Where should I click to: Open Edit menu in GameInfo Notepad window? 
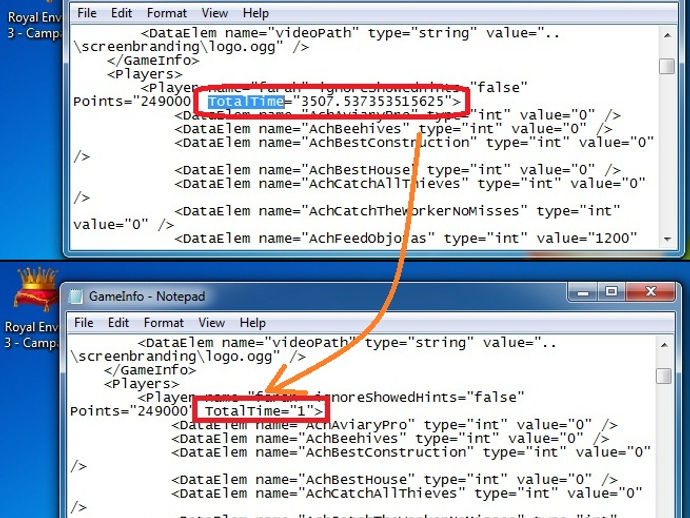118,323
